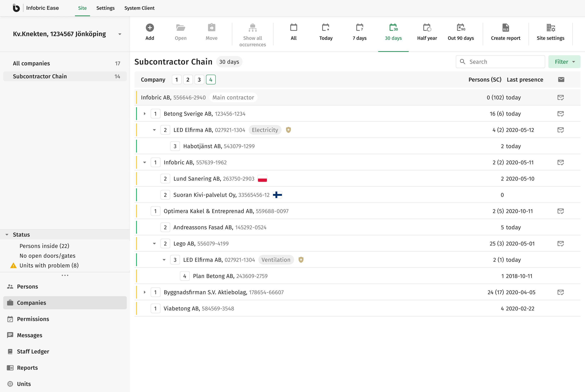Click the mail column header icon
Viewport: 585px width, 392px height.
tap(561, 80)
